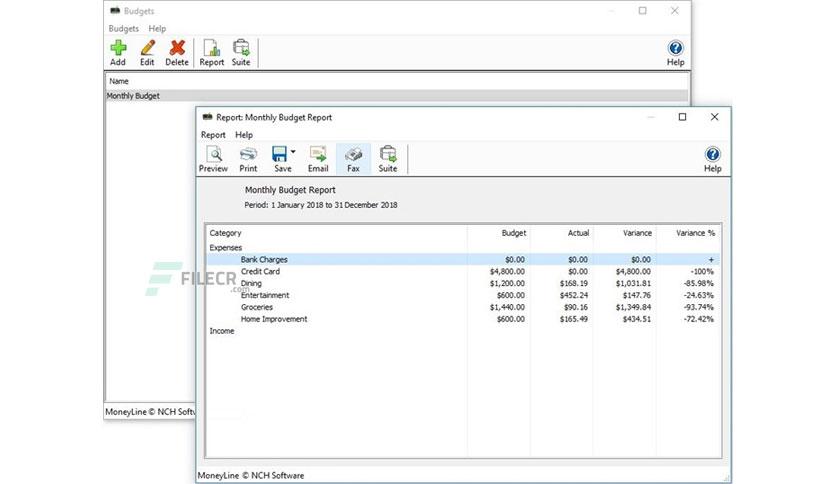Maximize the Report window
Viewport: 836px width, 484px height.
682,117
